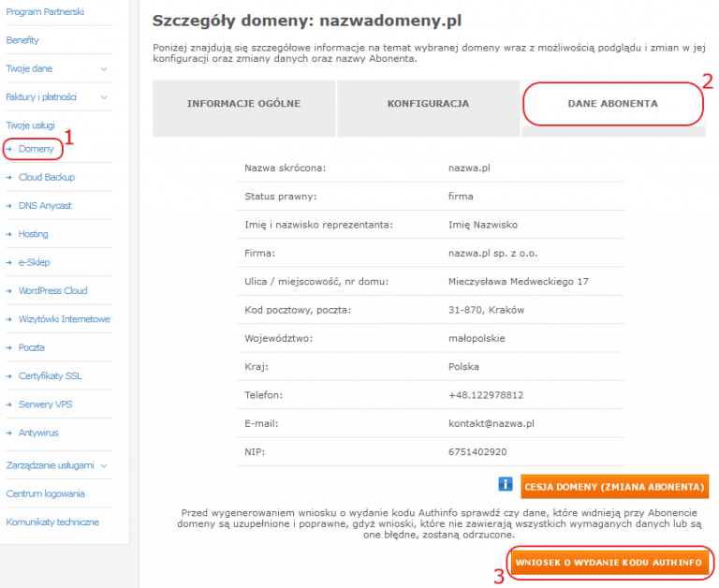This screenshot has height=588, width=719.
Task: Click the arrow icon next to Domeny
Action: (9, 149)
